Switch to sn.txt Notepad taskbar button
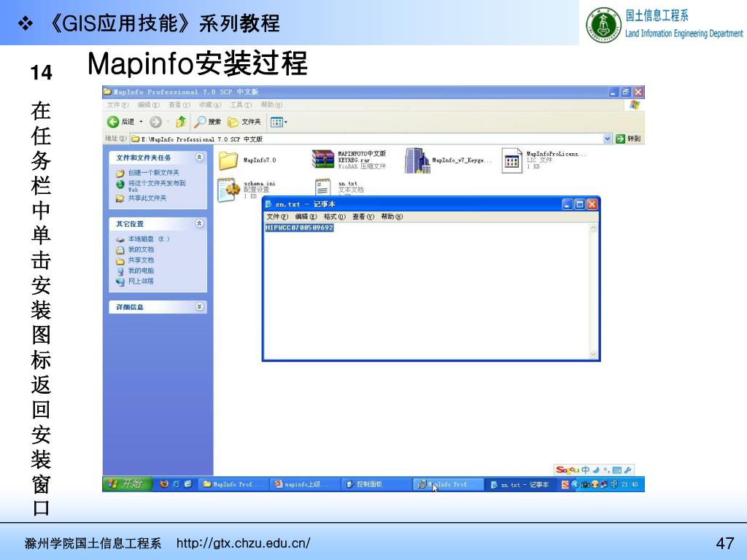This screenshot has height=560, width=747. click(519, 484)
